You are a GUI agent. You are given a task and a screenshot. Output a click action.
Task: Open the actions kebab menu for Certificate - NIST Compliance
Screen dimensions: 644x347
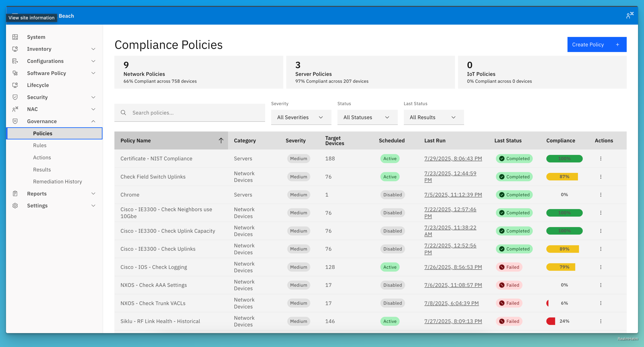click(x=601, y=158)
